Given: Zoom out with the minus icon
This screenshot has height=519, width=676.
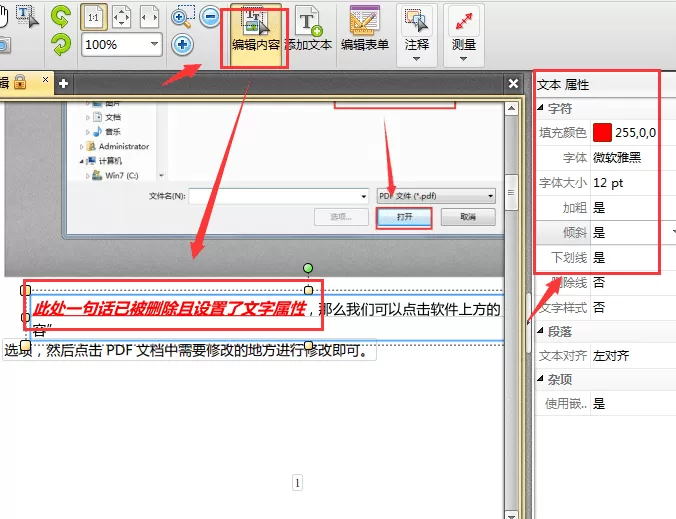Looking at the screenshot, I should coord(210,17).
